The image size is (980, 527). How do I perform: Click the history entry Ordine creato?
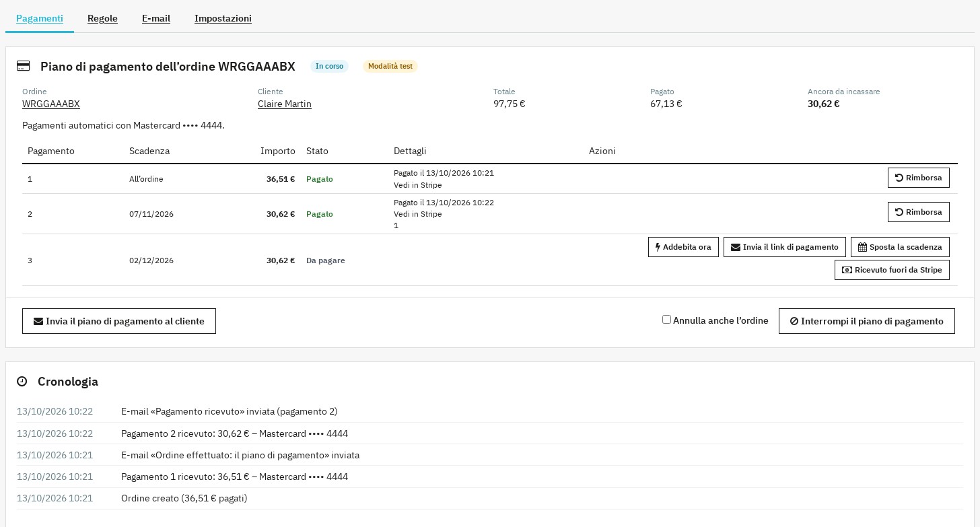tap(184, 498)
